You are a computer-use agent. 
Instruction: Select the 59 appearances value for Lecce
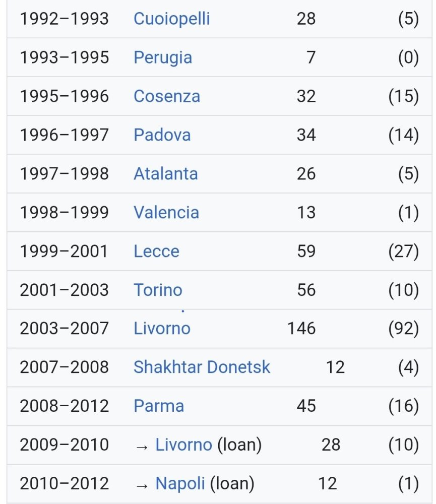(x=306, y=251)
